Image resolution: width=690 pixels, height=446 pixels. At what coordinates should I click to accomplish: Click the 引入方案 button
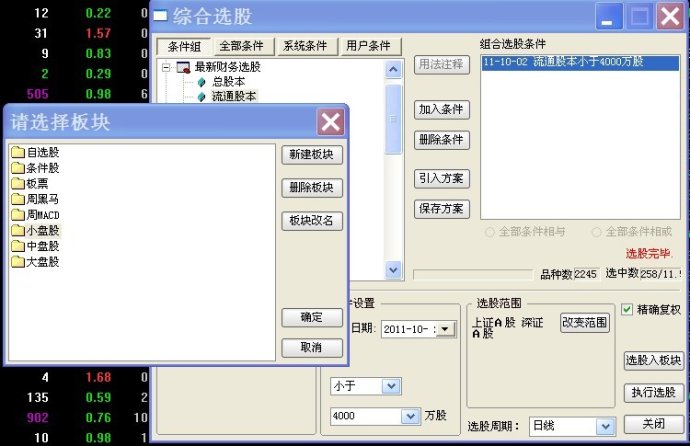pos(441,179)
